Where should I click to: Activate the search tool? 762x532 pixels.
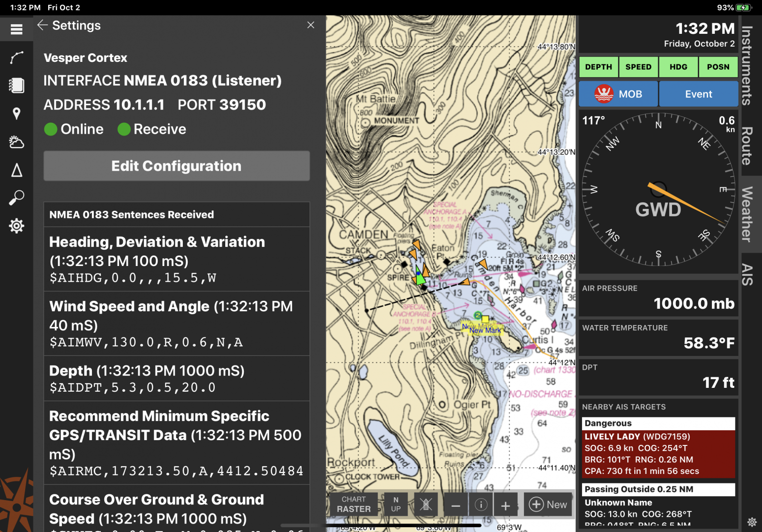coord(16,198)
